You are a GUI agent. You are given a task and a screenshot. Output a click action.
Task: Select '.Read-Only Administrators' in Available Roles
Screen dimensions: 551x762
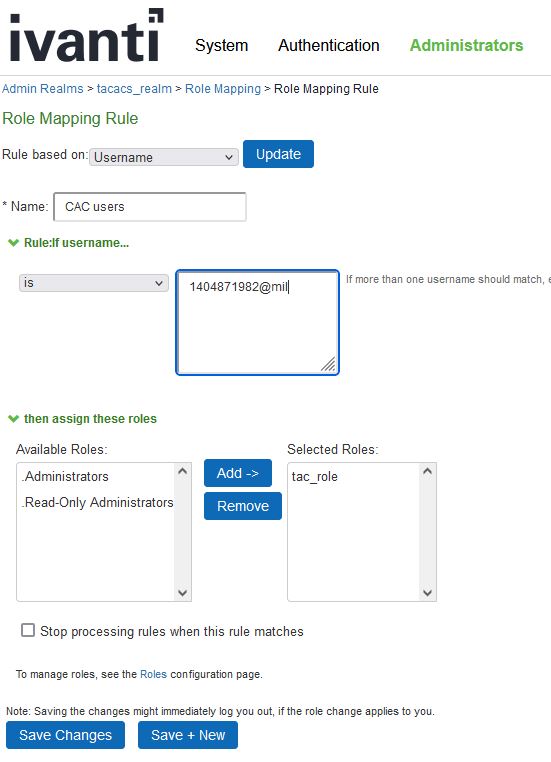click(97, 502)
